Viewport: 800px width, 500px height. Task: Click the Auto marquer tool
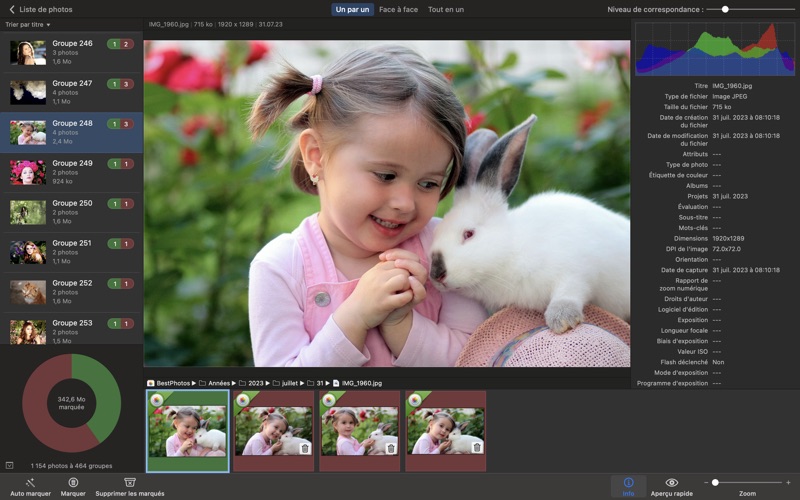pos(30,487)
